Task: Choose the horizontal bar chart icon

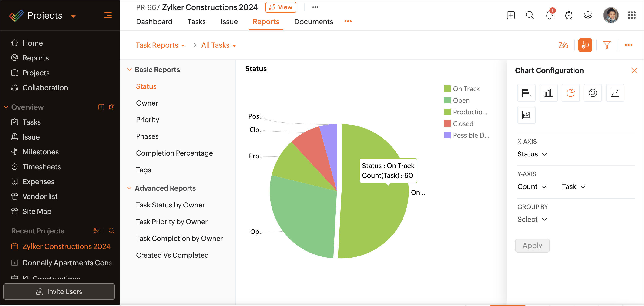Action: (x=526, y=93)
